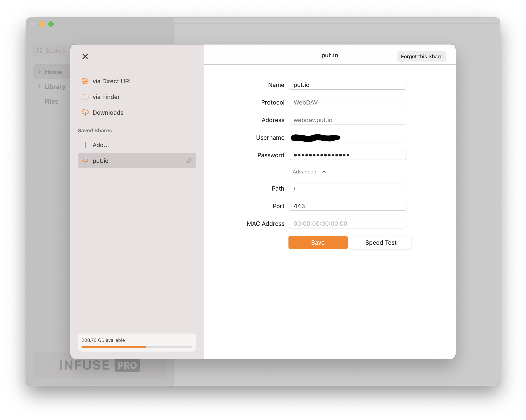Screen dimensions: 526x420
Task: Click the plus icon to add share
Action: tap(85, 145)
